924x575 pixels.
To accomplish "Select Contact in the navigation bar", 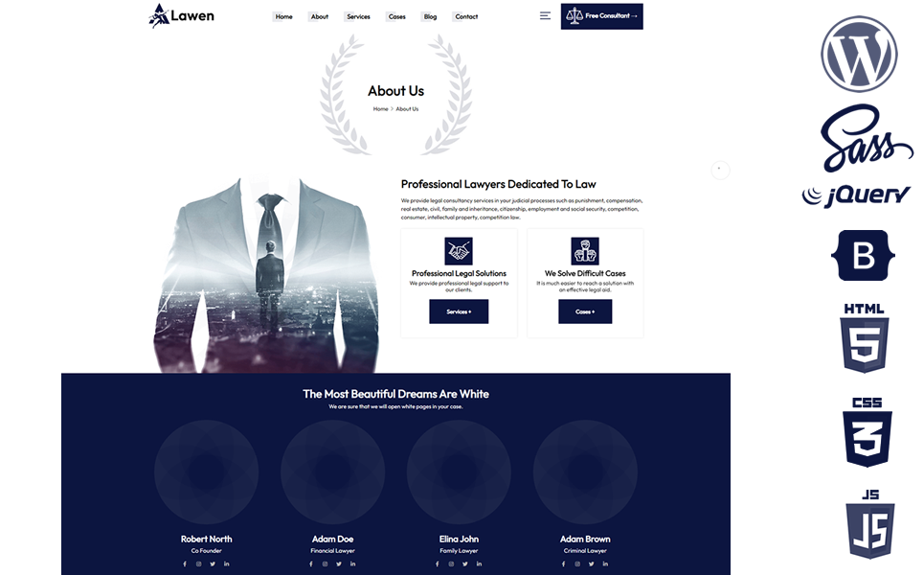I will tap(466, 16).
